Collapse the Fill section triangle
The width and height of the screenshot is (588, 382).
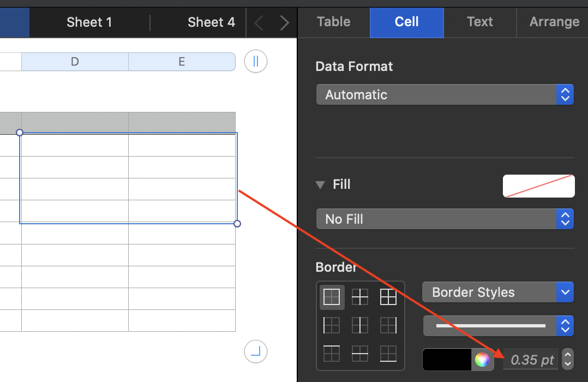click(x=320, y=184)
